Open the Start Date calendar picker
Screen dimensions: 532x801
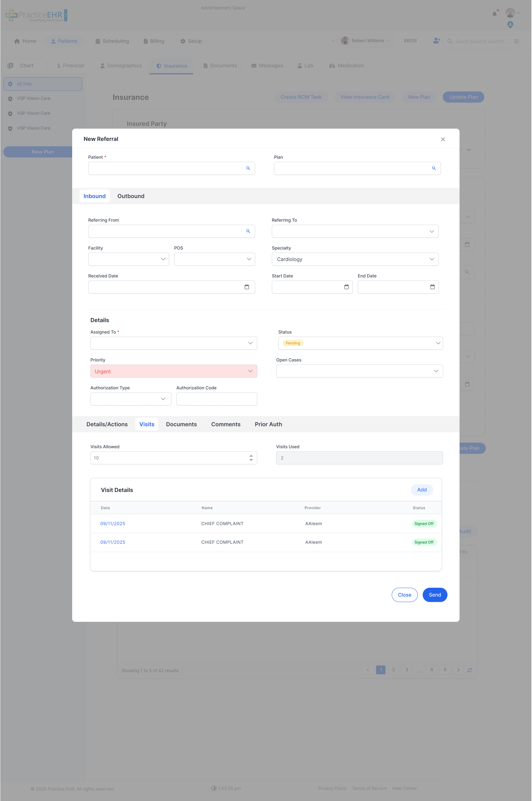(x=346, y=287)
